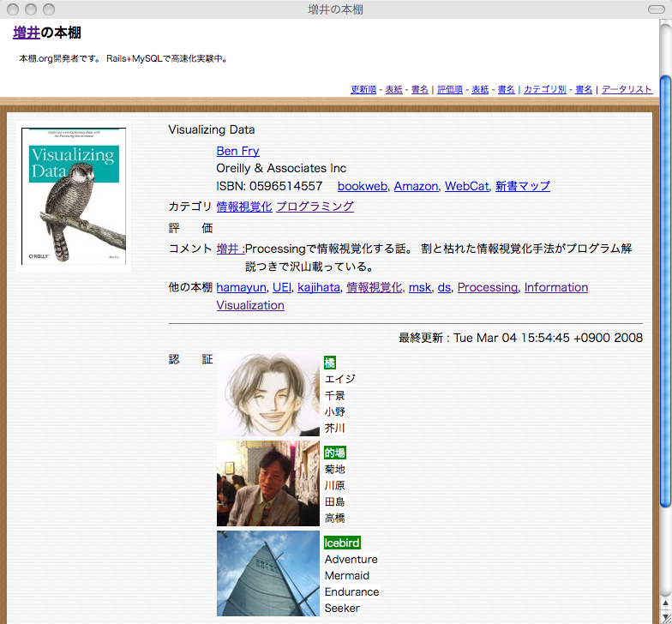The height and width of the screenshot is (624, 672).
Task: Click the illustrated smiling face image
Action: [268, 394]
